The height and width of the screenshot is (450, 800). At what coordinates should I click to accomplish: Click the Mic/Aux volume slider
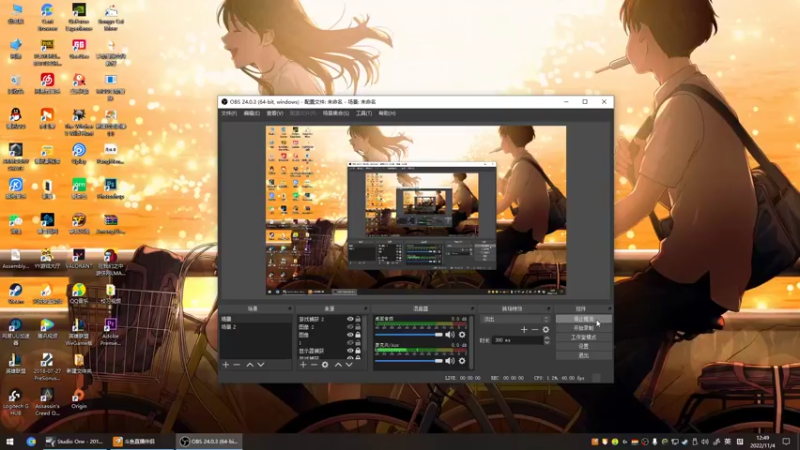[409, 361]
